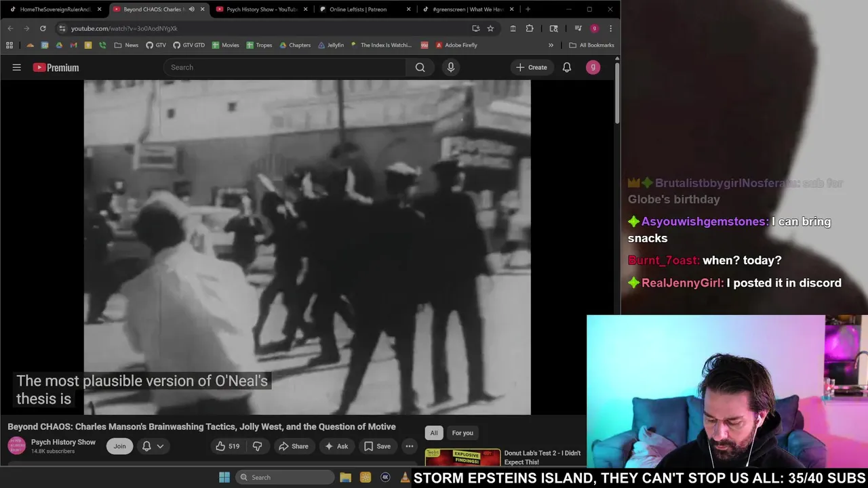Mute the Beyond CHAOS tab audio icon
This screenshot has height=488, width=868.
click(x=191, y=9)
